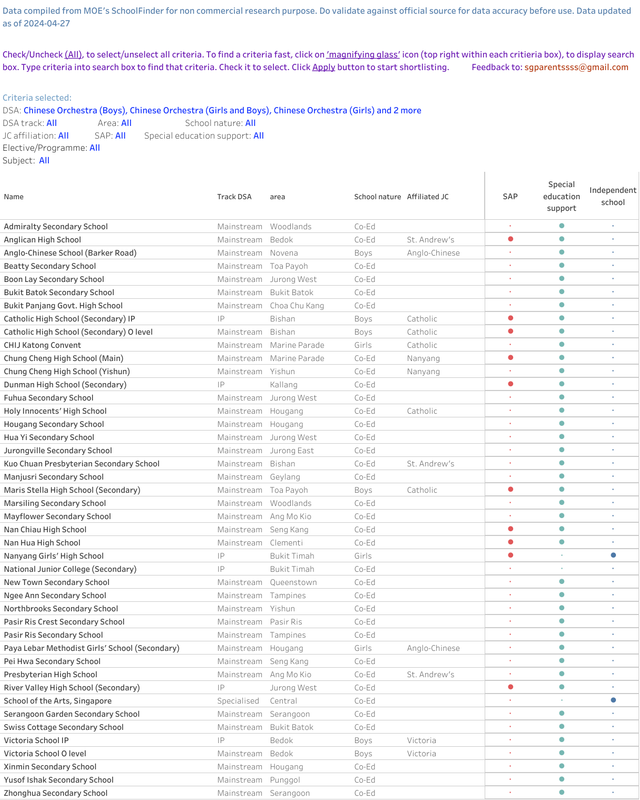Click the area column header
The height and width of the screenshot is (800, 640).
pyautogui.click(x=278, y=196)
